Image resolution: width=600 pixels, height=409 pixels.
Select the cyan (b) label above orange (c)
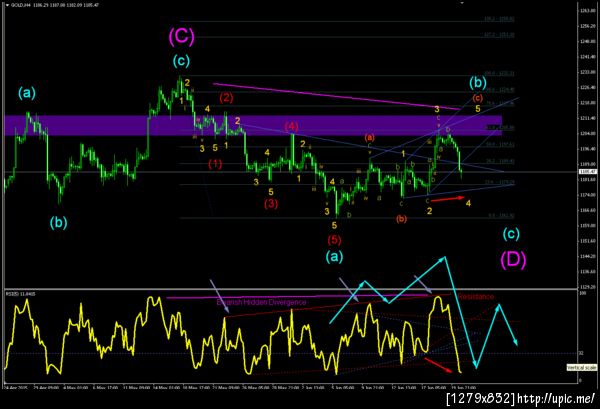(x=478, y=82)
